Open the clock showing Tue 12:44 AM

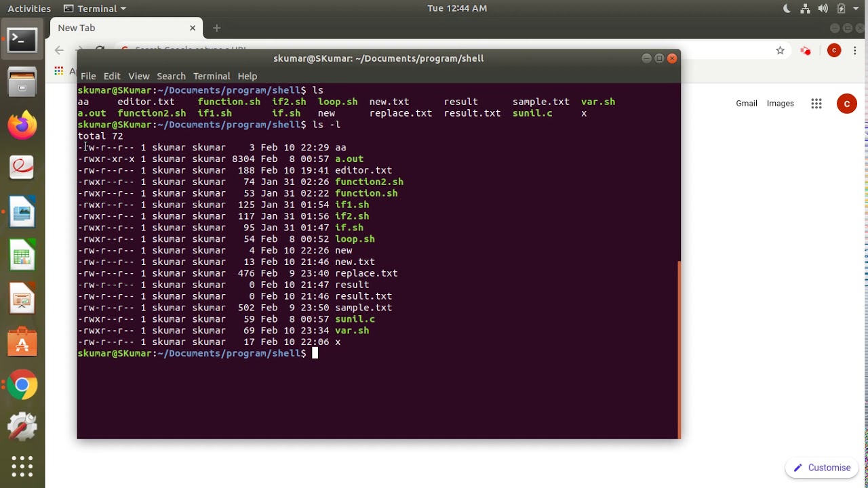(x=457, y=8)
